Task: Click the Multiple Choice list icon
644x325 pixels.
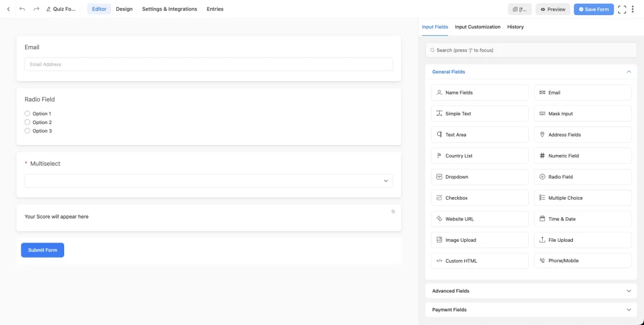Action: (x=542, y=198)
